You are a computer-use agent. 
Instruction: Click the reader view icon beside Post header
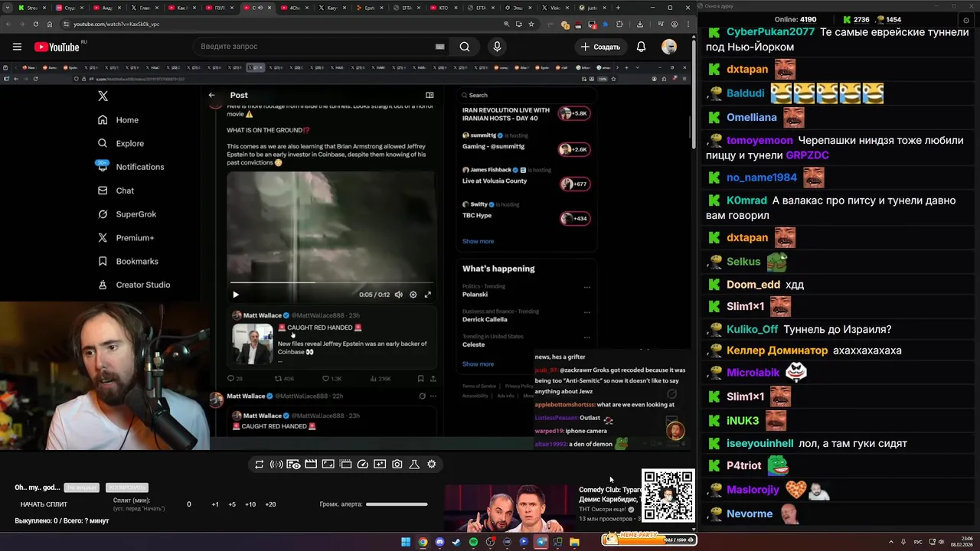coord(430,95)
